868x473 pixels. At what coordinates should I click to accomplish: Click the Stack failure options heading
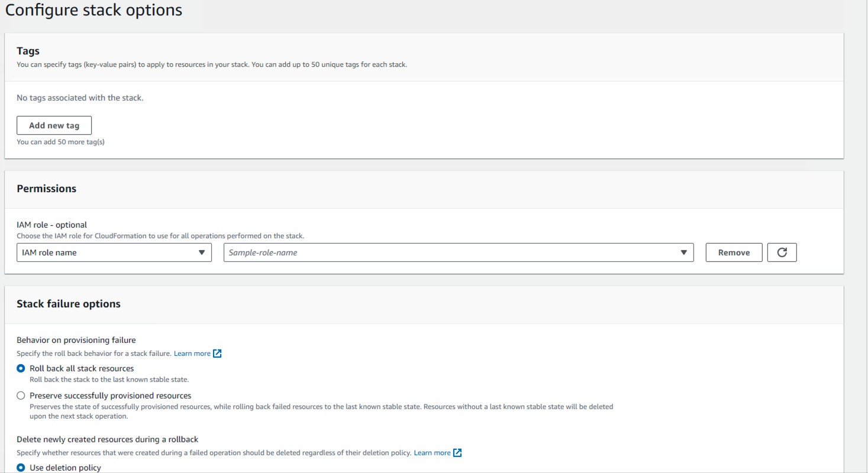[68, 304]
